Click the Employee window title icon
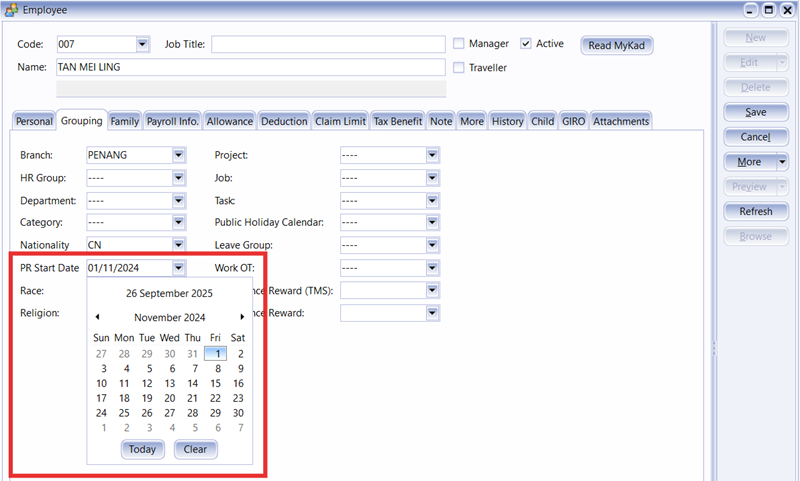 (11, 9)
